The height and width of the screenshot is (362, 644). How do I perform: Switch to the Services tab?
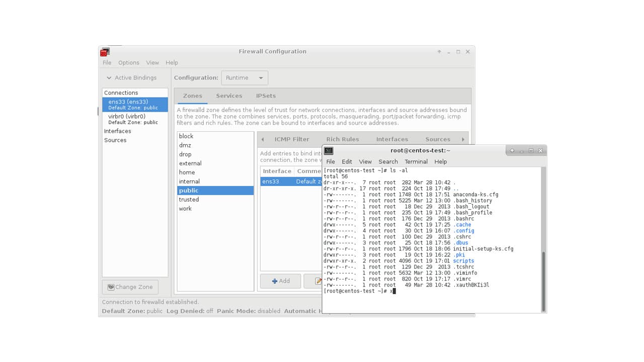[229, 96]
